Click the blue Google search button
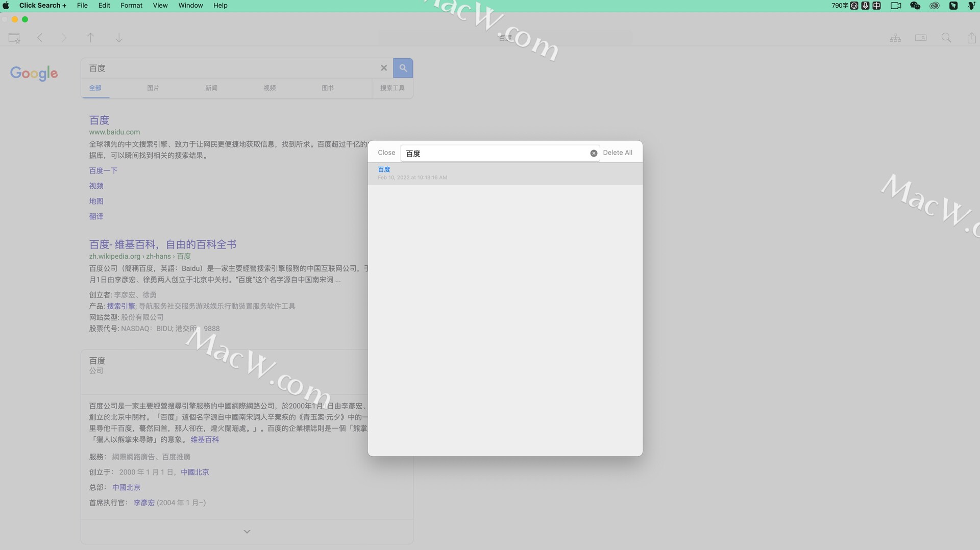The height and width of the screenshot is (550, 980). pyautogui.click(x=403, y=68)
